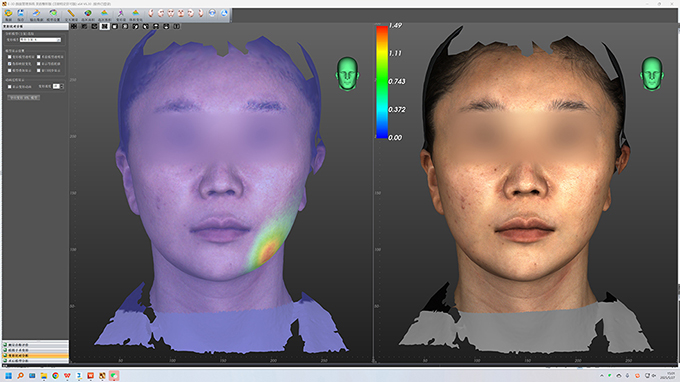Viewport: 680px width, 382px height.
Task: Select the orange highlighted module list entry
Action: point(36,356)
